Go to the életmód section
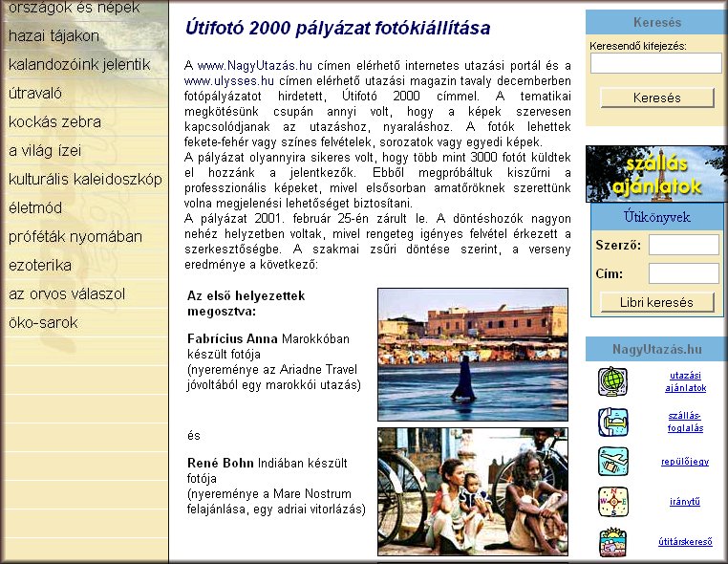Image resolution: width=728 pixels, height=564 pixels. coord(35,207)
